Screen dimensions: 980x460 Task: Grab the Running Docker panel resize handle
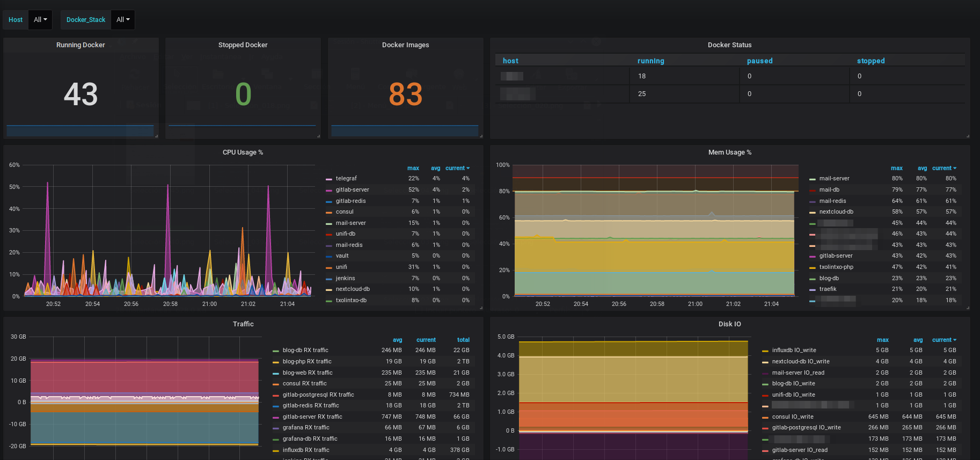[156, 136]
